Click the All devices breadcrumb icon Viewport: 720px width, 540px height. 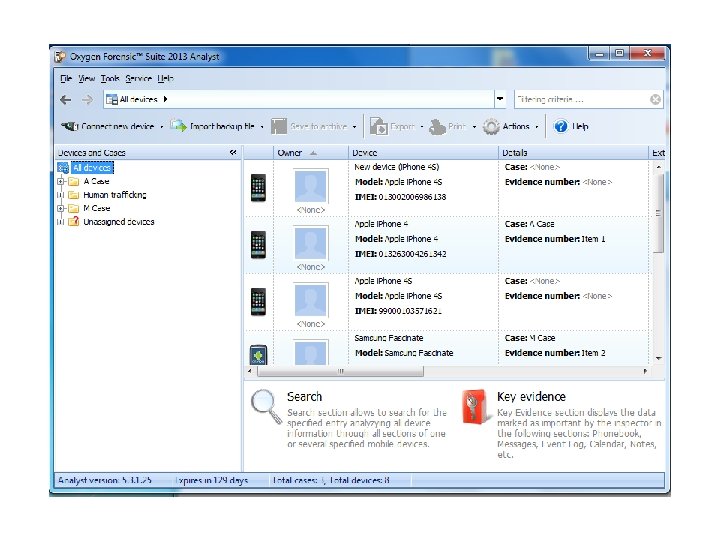click(112, 99)
